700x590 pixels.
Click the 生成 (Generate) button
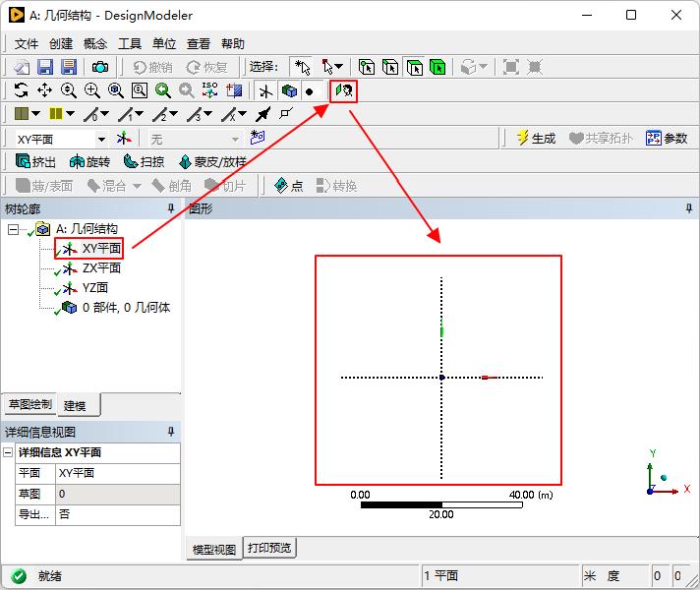tap(536, 139)
